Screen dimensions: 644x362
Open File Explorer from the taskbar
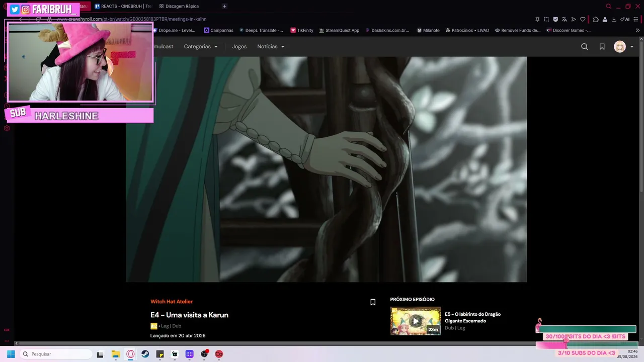tap(116, 354)
